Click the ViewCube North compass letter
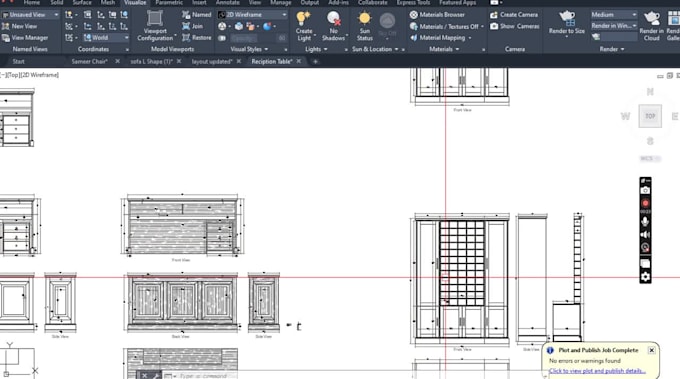Image resolution: width=680 pixels, height=379 pixels. coord(650,92)
